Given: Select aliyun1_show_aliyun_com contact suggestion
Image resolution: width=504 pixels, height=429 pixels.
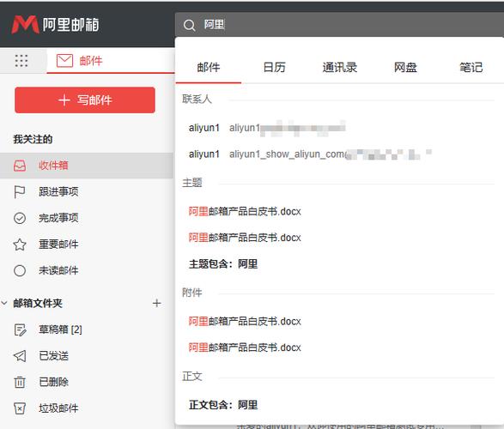Looking at the screenshot, I should [339, 154].
